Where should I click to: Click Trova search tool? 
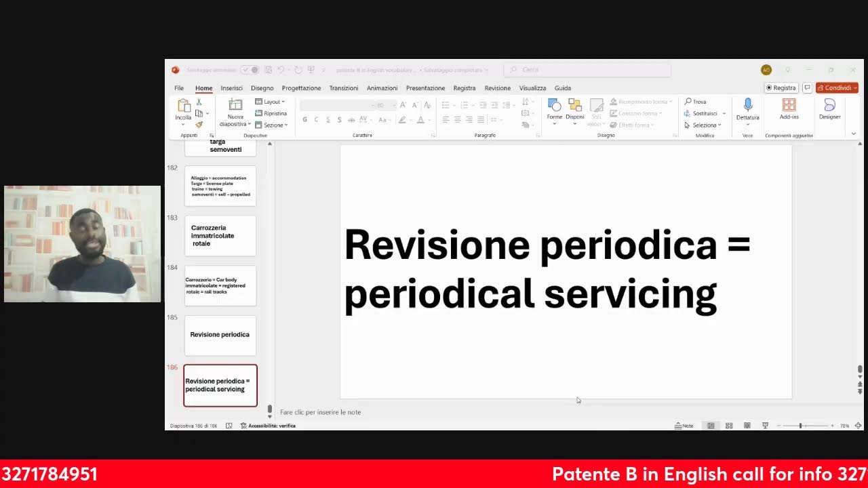coord(696,102)
